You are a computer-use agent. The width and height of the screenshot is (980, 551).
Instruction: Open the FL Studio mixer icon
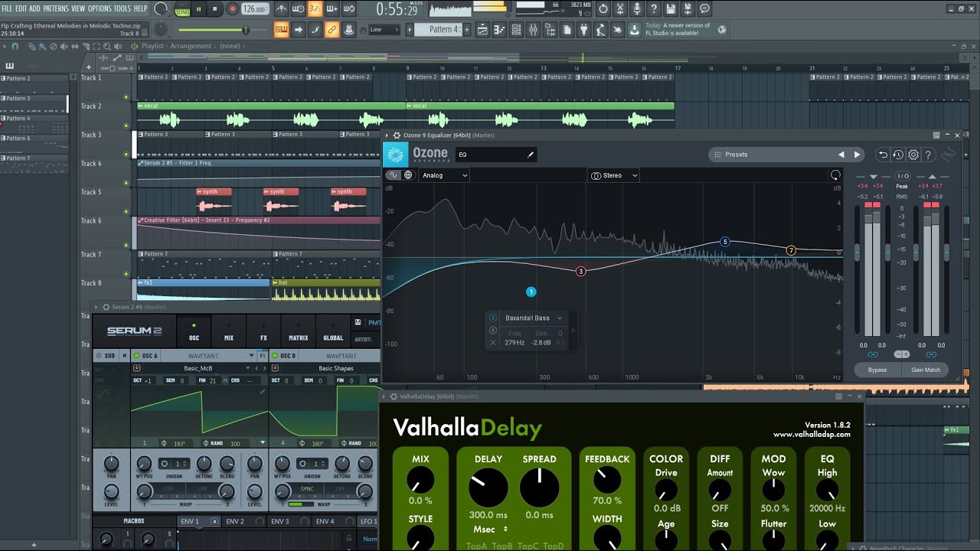[x=532, y=30]
